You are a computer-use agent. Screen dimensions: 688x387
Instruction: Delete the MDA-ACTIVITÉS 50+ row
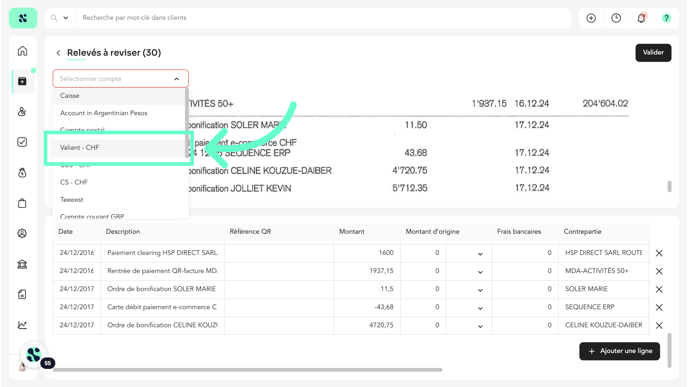point(659,271)
